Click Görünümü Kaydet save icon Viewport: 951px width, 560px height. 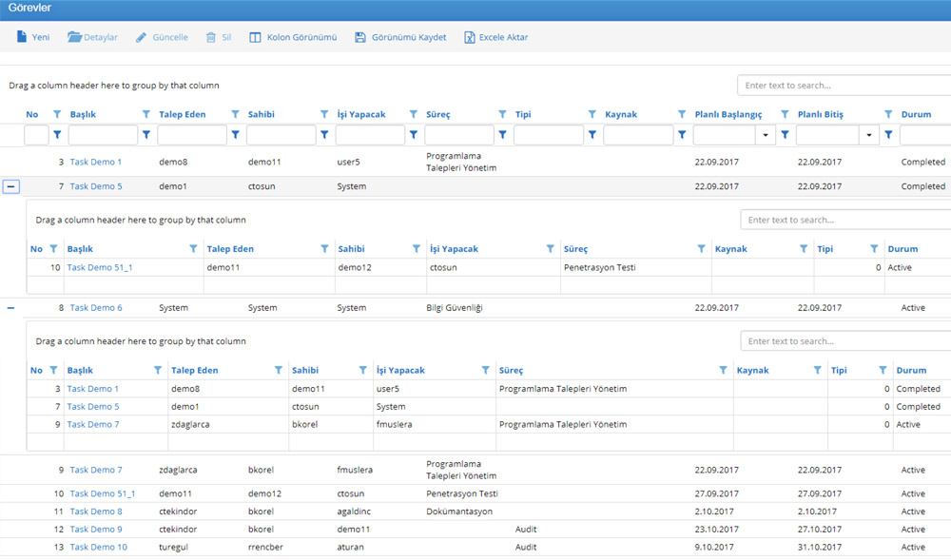360,37
